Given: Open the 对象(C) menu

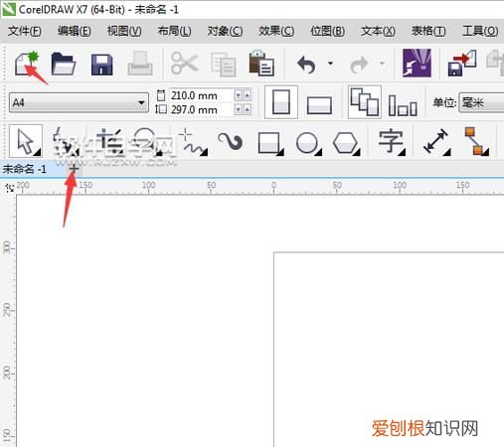Looking at the screenshot, I should tap(225, 31).
